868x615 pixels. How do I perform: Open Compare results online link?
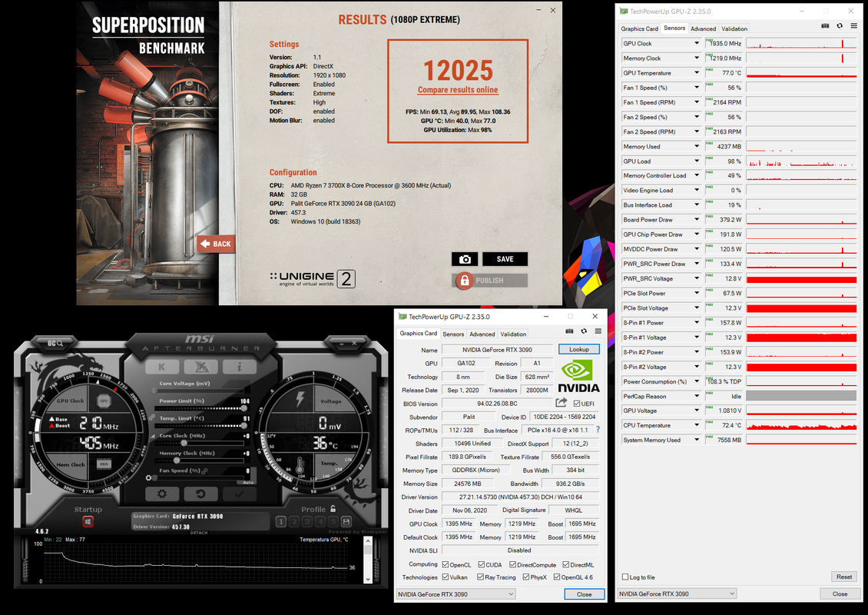(458, 90)
